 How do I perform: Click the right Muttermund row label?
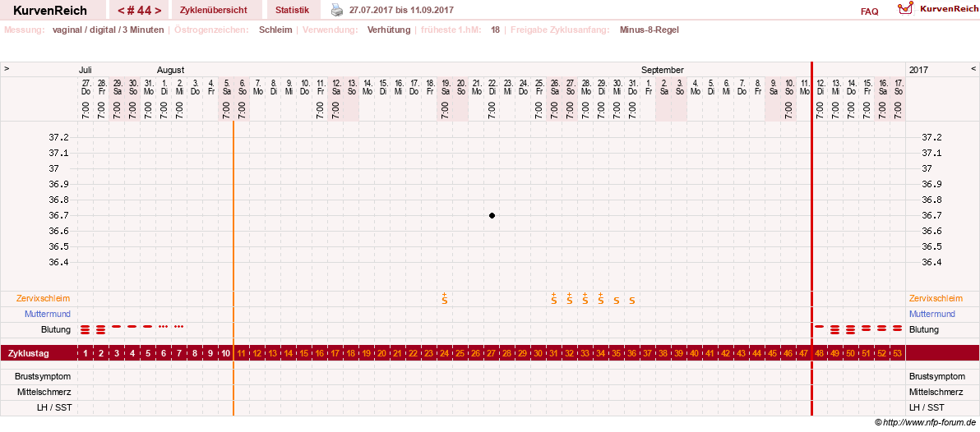pyautogui.click(x=931, y=314)
